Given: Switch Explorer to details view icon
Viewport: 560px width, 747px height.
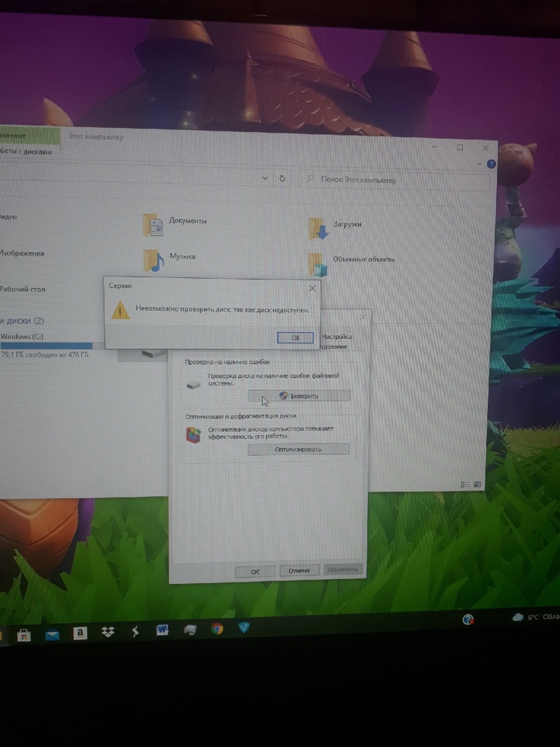Looking at the screenshot, I should tap(465, 484).
